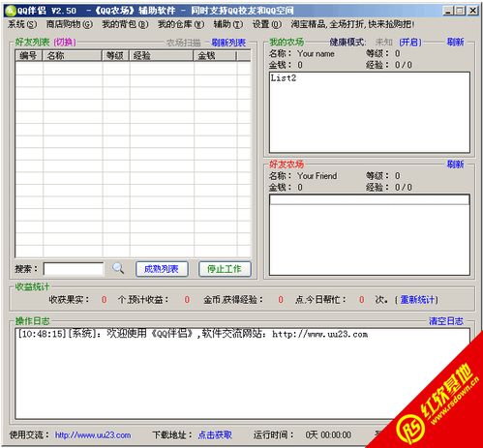Click the 重新统计 link

click(417, 300)
